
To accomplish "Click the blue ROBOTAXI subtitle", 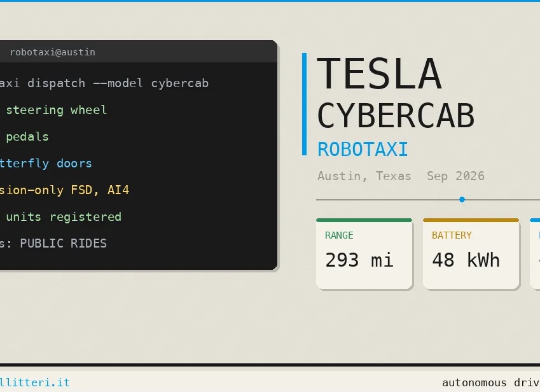I will tap(363, 150).
